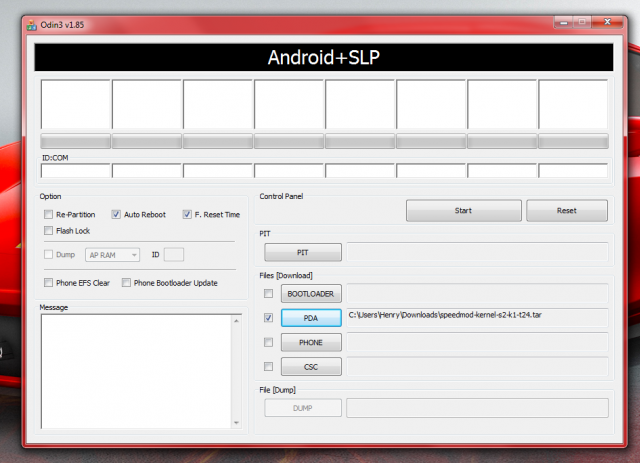The height and width of the screenshot is (463, 640).
Task: Click the PHONE file path field
Action: click(478, 342)
